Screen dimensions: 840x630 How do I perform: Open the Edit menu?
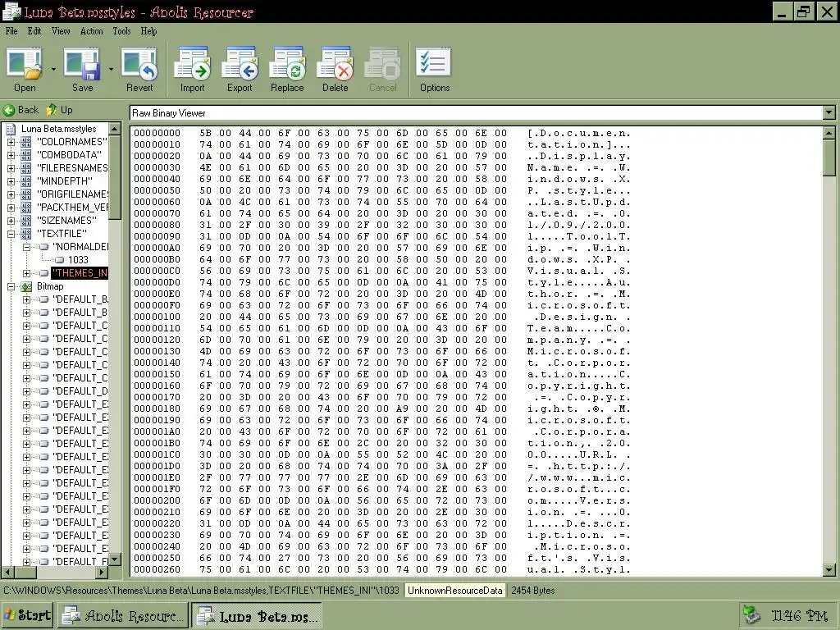(34, 31)
